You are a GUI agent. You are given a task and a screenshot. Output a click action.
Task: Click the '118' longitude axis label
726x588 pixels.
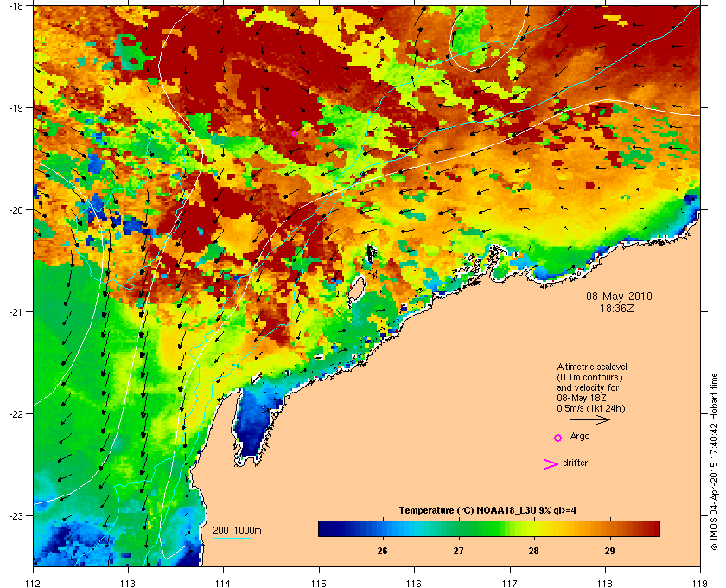click(x=605, y=583)
